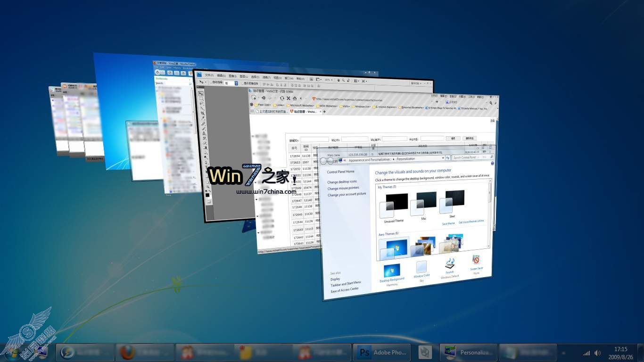Click the Change your account picture link
644x362 pixels.
point(347,194)
